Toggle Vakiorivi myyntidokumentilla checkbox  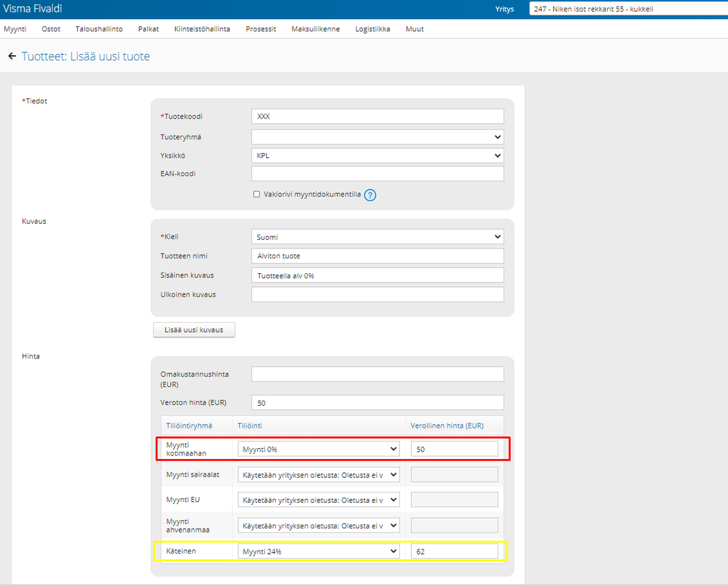click(x=257, y=194)
